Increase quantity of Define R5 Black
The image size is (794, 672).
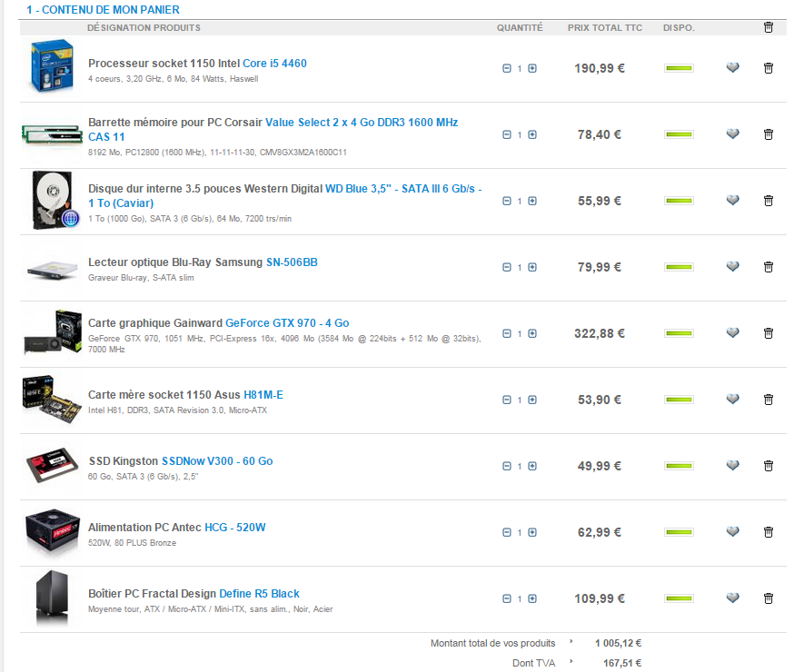pyautogui.click(x=532, y=598)
